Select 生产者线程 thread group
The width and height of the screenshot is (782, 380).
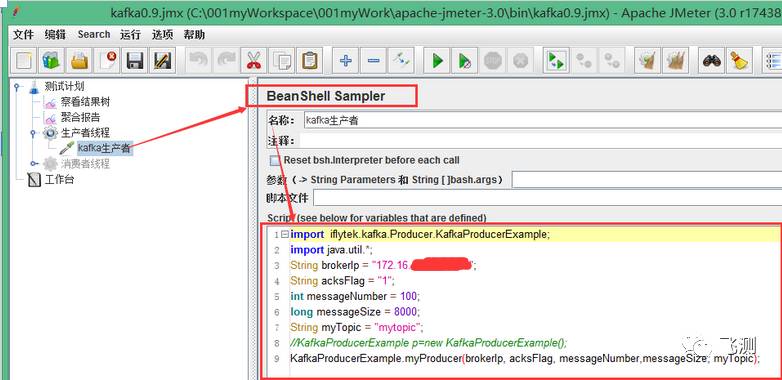coord(85,133)
